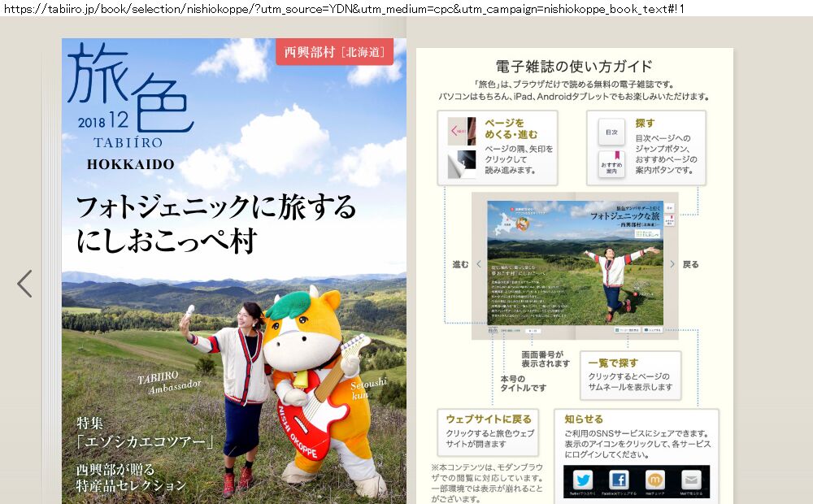
Task: Click the 本号のタイトルです label
Action: tap(523, 383)
